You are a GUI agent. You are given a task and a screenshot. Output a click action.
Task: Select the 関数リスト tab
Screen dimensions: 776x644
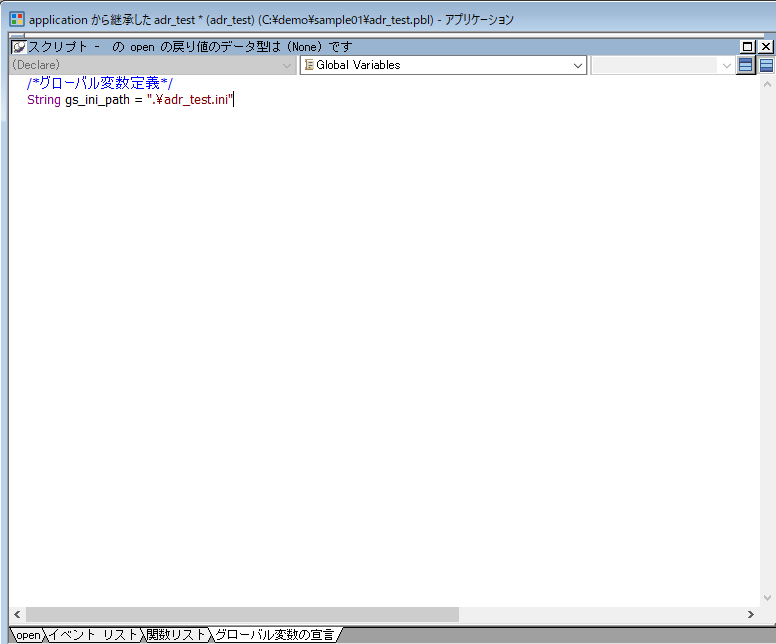click(175, 635)
